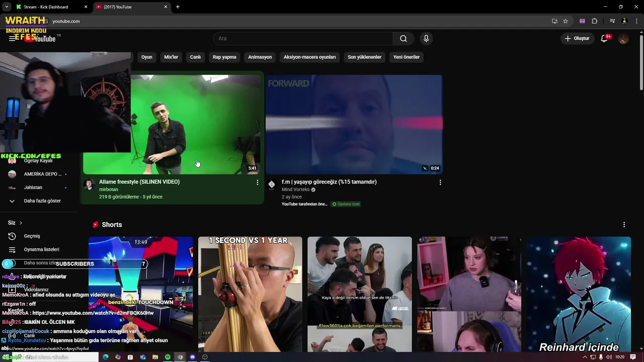Click the page vertical scrollbar thumb
The height and width of the screenshot is (362, 644).
coord(640,63)
